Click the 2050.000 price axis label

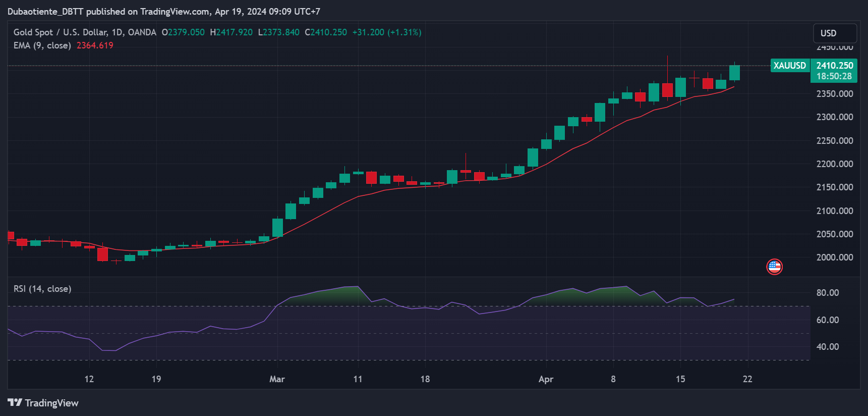[x=835, y=234]
